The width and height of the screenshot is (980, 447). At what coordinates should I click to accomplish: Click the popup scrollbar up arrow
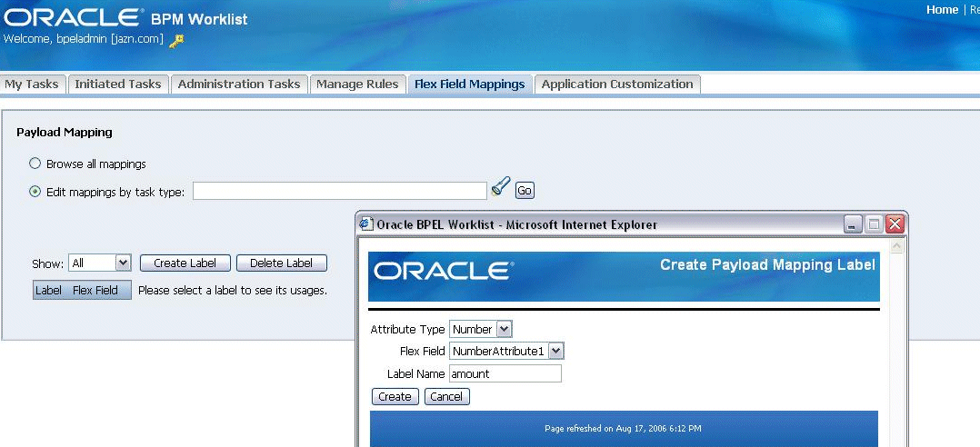point(897,247)
